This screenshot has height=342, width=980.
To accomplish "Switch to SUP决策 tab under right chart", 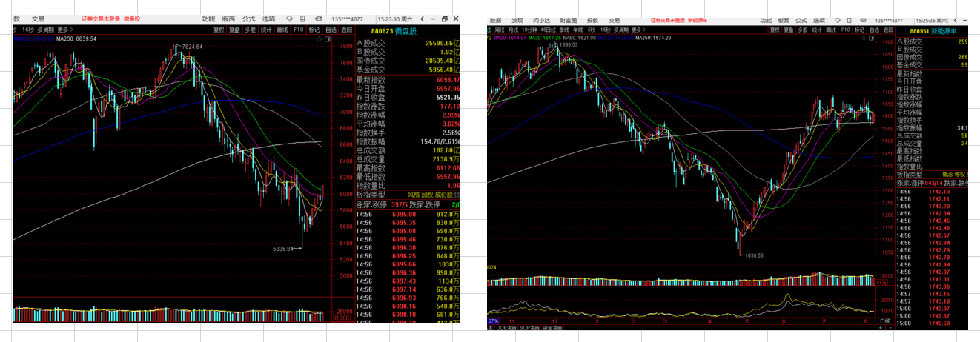I will [529, 328].
